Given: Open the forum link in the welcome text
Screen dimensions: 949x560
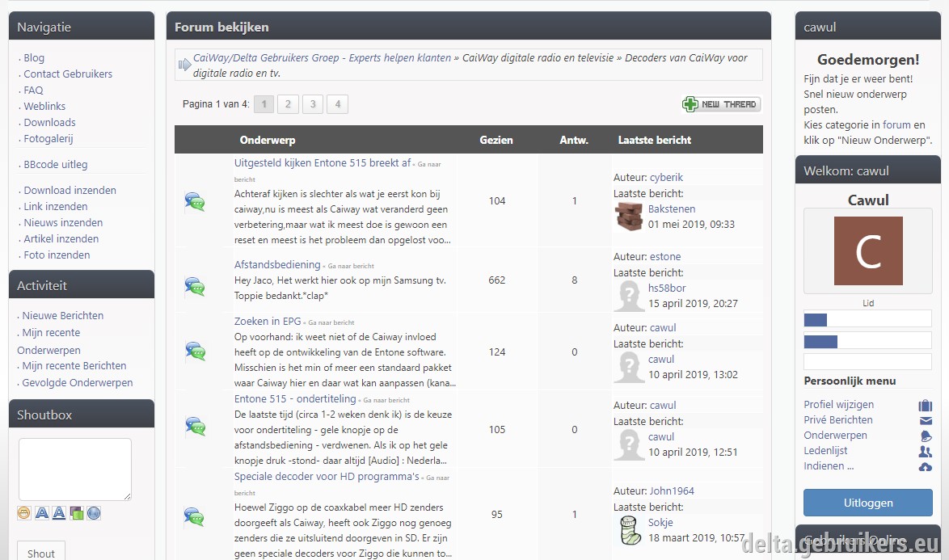Looking at the screenshot, I should coord(896,124).
